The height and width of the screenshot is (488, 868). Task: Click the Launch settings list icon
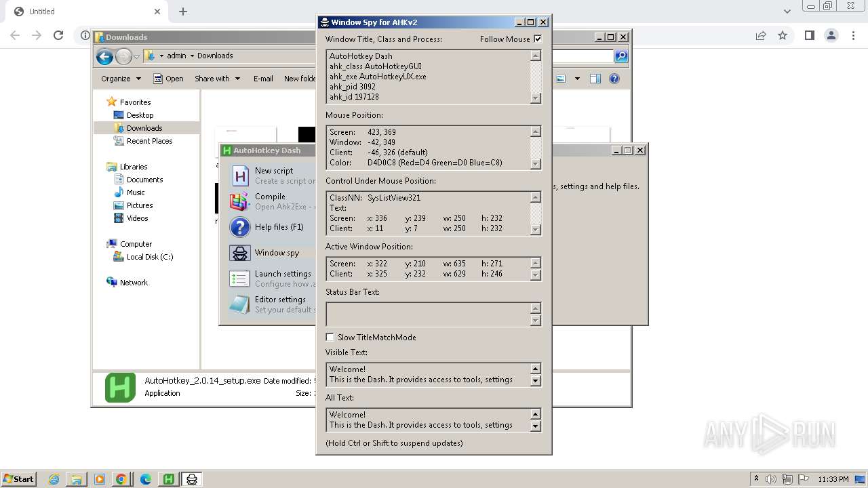239,279
